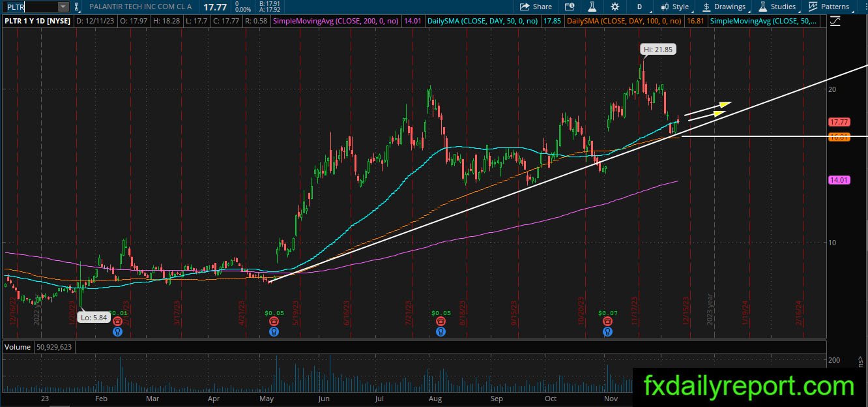Click the $0.07 earnings label
The height and width of the screenshot is (407, 868).
(607, 314)
